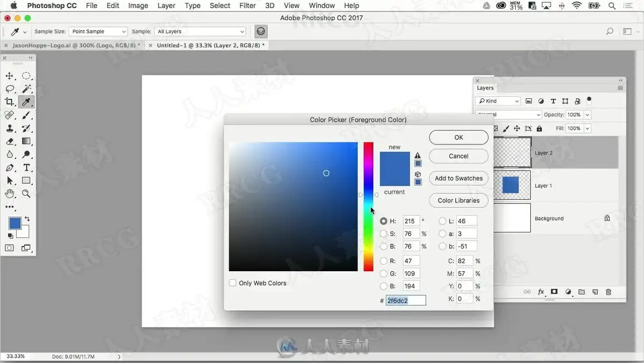Confirm color with the OK button
The height and width of the screenshot is (363, 644).
click(x=459, y=137)
